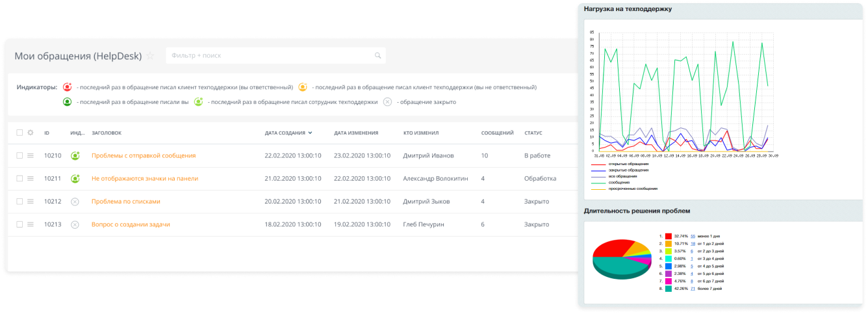The image size is (868, 314).
Task: Click creation date '22.02.2020 13:00:10'
Action: [x=293, y=155]
